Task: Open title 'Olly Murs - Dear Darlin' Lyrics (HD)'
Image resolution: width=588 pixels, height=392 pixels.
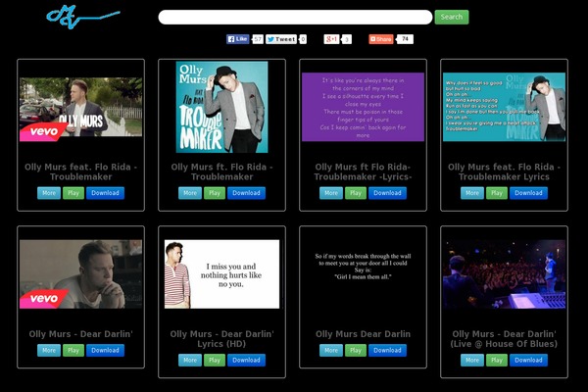Action: [222, 339]
